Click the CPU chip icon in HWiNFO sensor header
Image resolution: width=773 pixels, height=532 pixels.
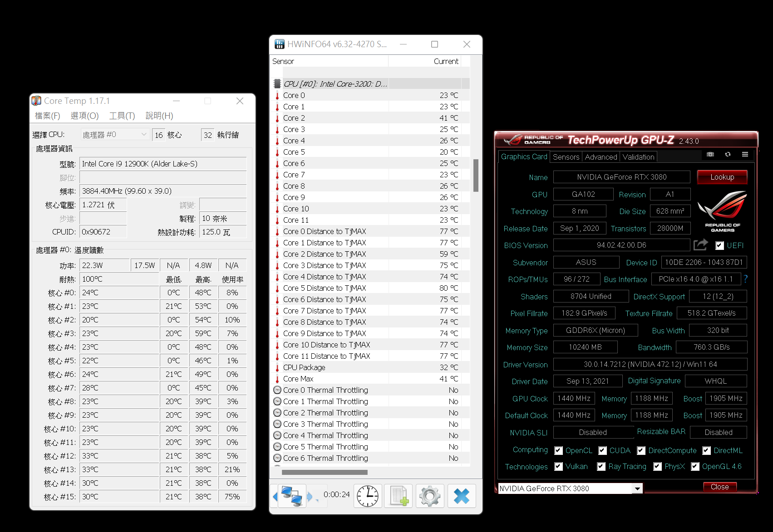[x=277, y=84]
